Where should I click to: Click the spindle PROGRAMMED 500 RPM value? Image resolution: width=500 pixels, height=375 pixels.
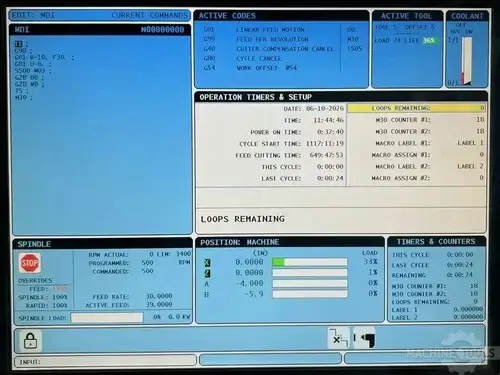pos(147,263)
